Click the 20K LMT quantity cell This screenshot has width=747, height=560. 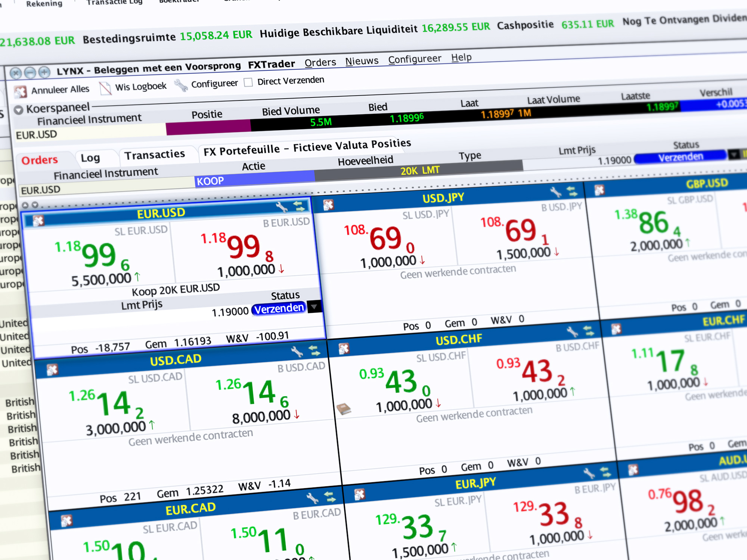(419, 170)
